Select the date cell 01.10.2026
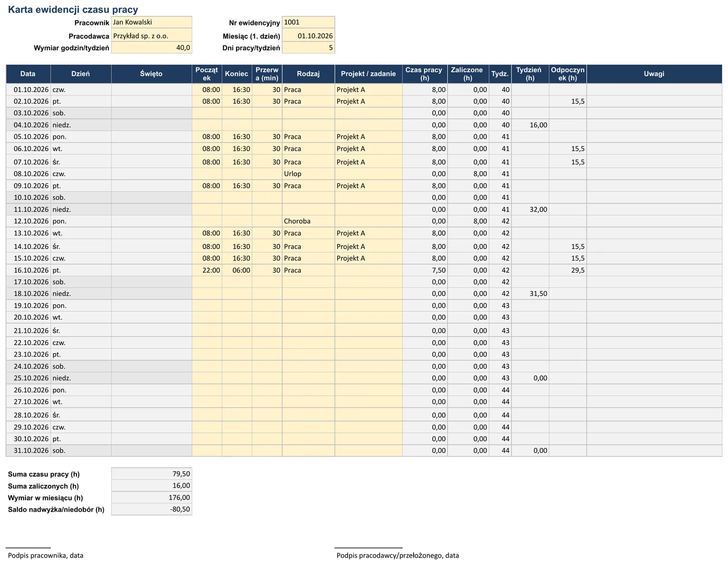The image size is (728, 565). click(x=28, y=90)
